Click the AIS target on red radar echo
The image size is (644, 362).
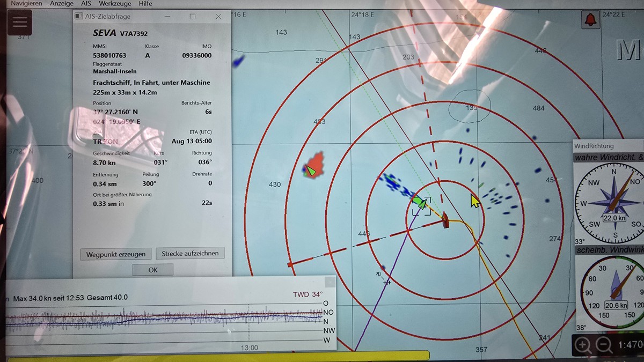(x=311, y=170)
